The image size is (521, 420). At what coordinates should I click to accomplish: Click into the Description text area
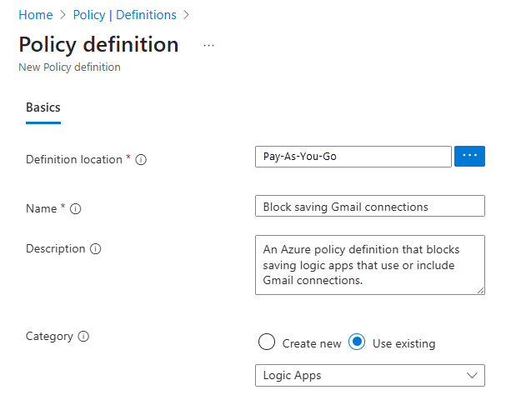[x=369, y=264]
